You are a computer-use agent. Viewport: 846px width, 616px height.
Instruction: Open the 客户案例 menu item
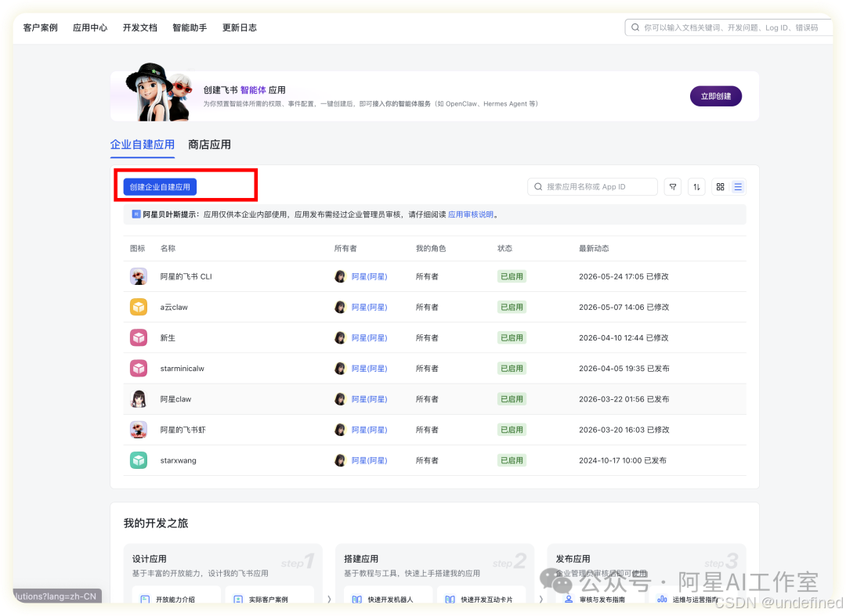pyautogui.click(x=41, y=27)
